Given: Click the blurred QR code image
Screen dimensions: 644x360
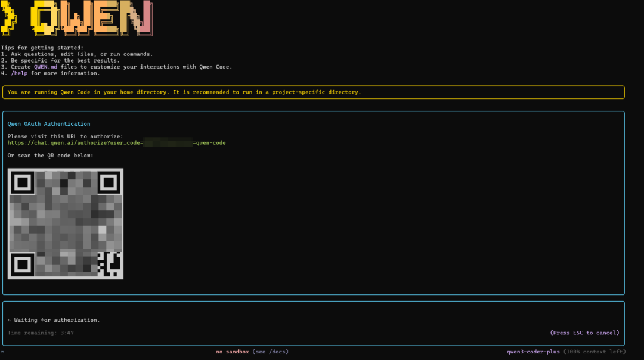Looking at the screenshot, I should point(66,224).
